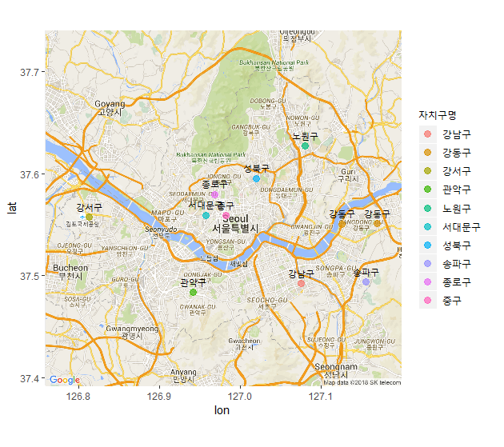Screen dimensions: 504x447
Task: Select the 서대문구 data point on the map
Action: [206, 215]
